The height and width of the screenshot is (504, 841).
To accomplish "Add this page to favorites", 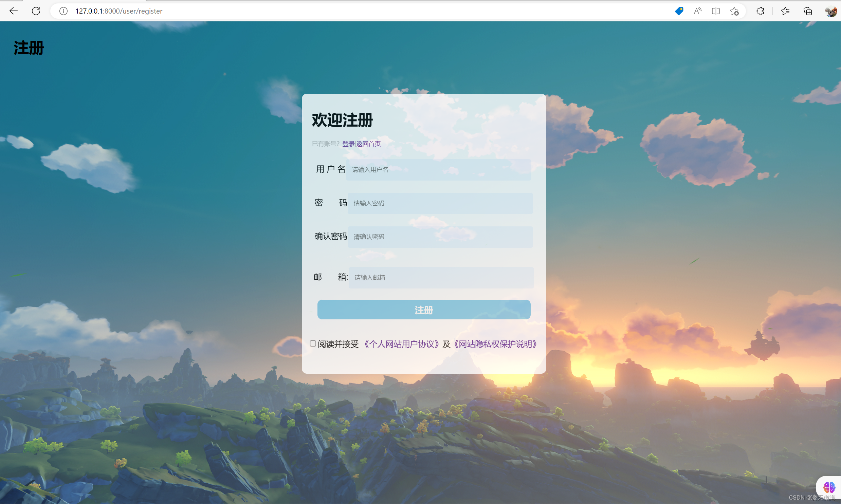I will tap(734, 11).
